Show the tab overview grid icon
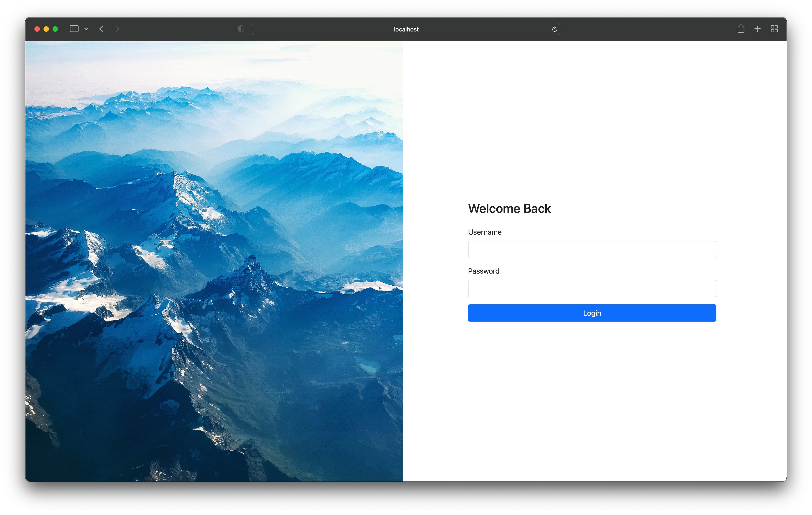 coord(774,29)
